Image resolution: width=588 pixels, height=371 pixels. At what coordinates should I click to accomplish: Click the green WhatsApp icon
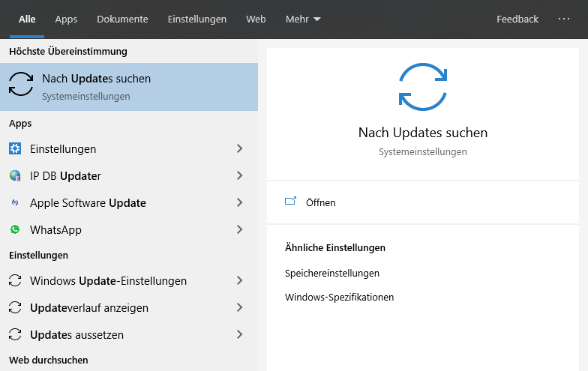pyautogui.click(x=15, y=229)
